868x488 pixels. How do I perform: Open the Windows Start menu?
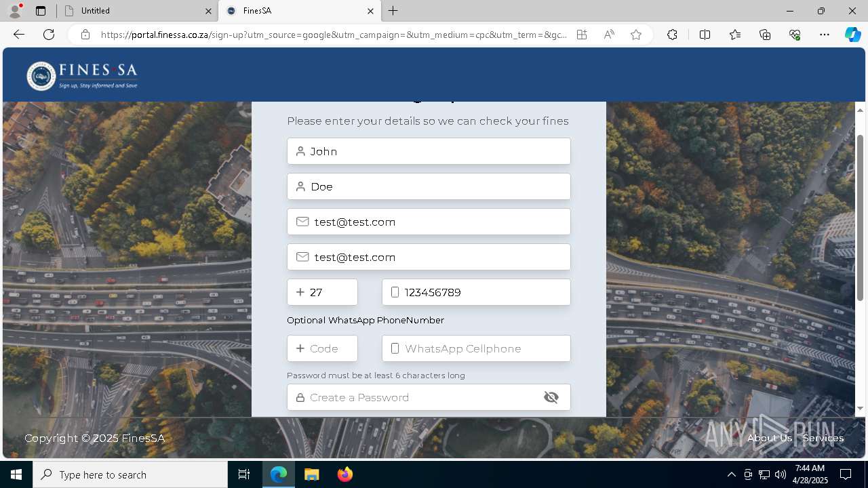[16, 474]
